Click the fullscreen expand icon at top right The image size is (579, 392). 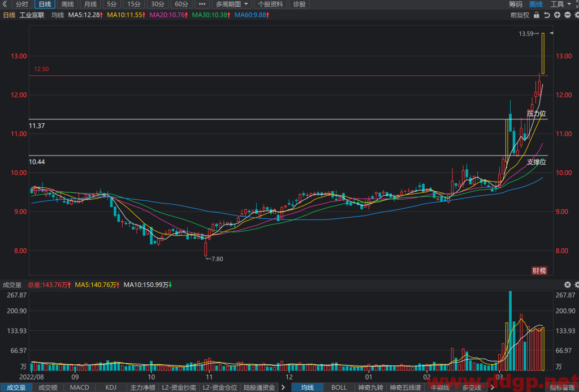click(576, 4)
